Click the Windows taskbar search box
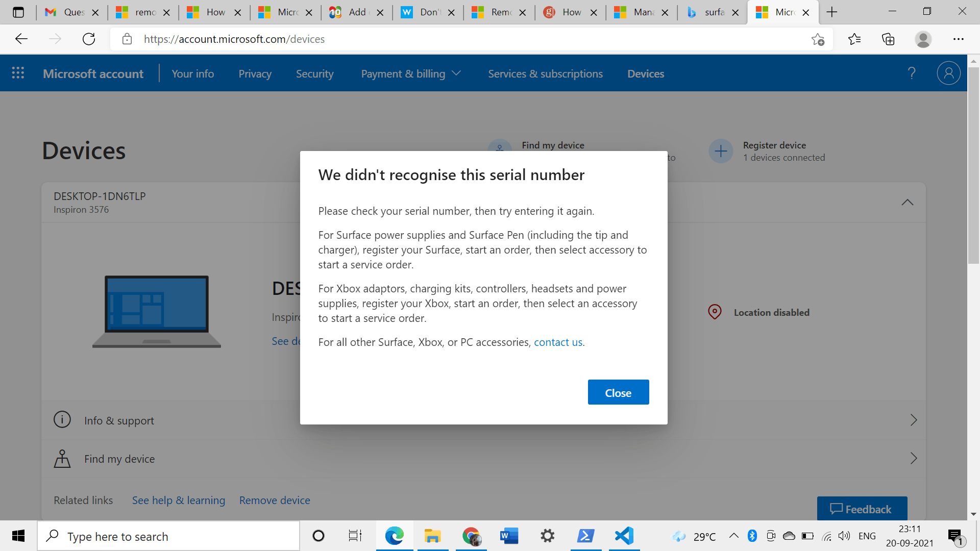This screenshot has width=980, height=551. (168, 536)
